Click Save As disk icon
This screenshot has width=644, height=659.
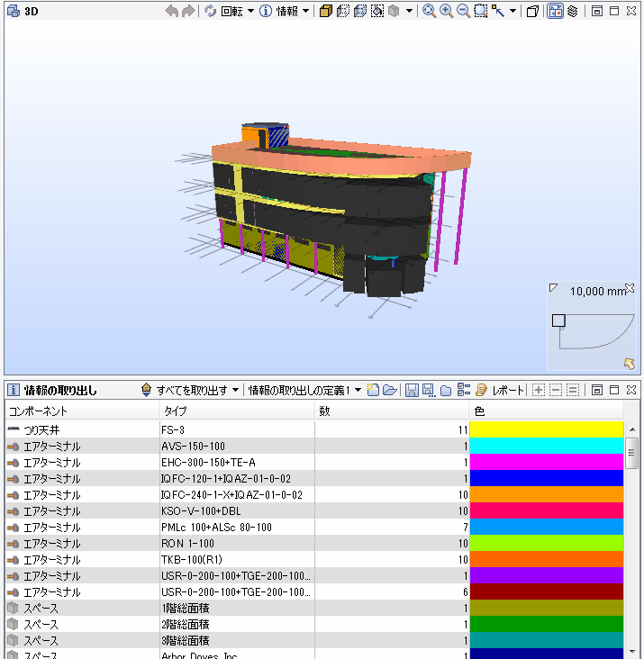tap(429, 390)
